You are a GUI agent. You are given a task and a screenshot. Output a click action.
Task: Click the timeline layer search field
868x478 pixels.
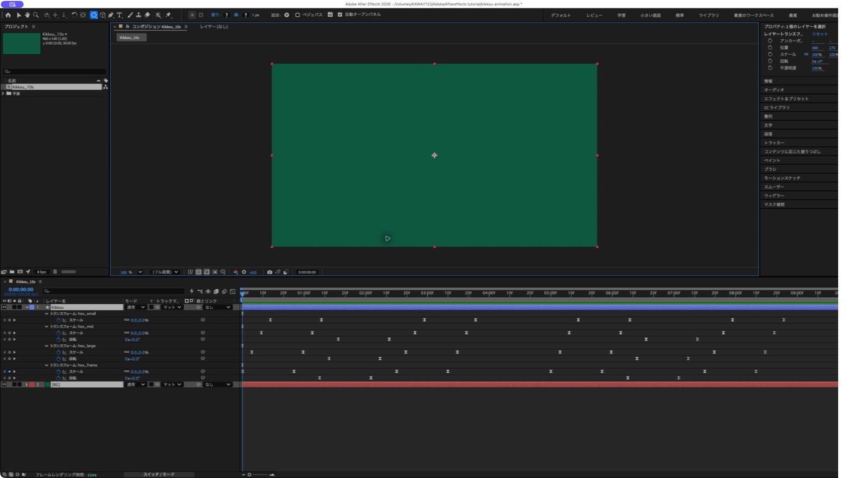point(114,291)
